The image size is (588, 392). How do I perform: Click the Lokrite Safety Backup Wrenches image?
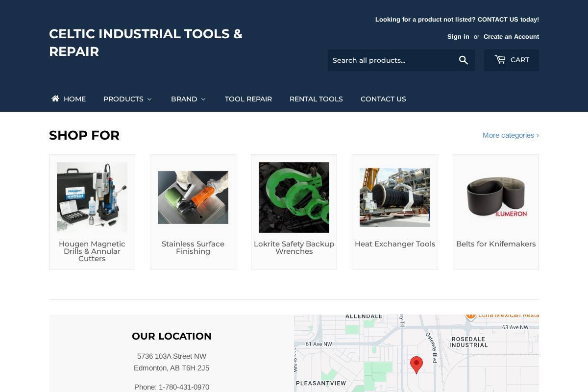click(x=294, y=197)
